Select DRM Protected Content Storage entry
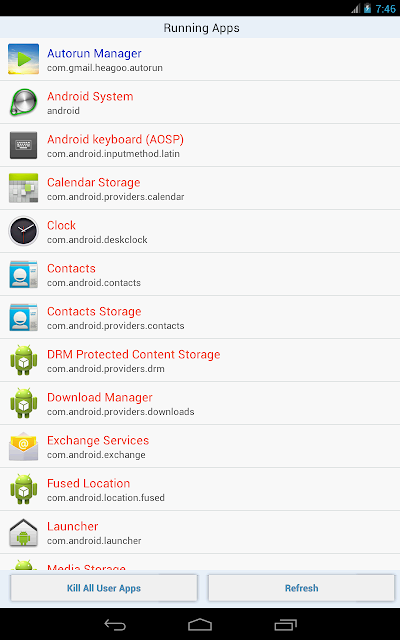Viewport: 400px width, 640px height. (200, 360)
